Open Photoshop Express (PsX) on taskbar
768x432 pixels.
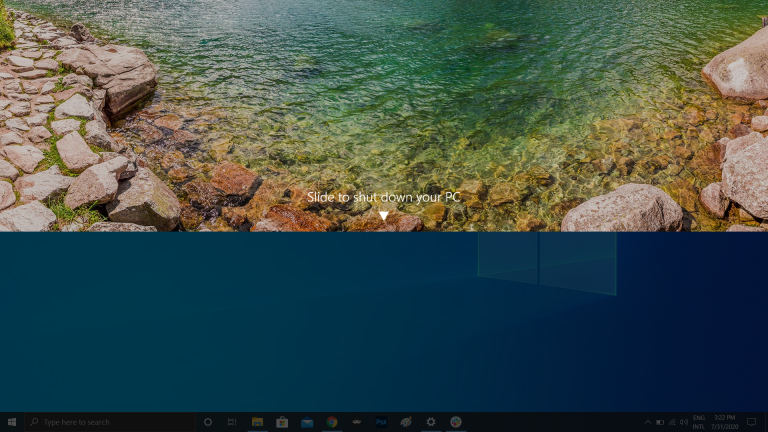(x=381, y=422)
